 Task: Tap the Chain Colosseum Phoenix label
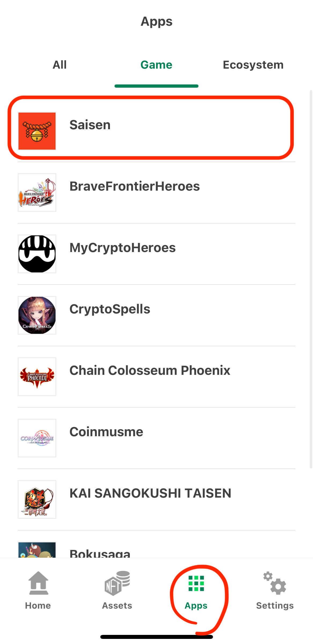coord(150,371)
